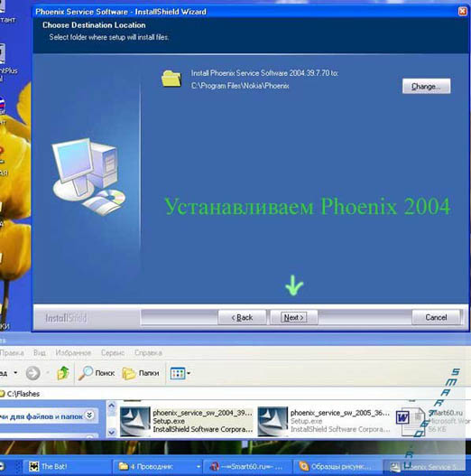Toggle the Папки folders pane
Image resolution: width=471 pixels, height=476 pixels.
point(141,373)
